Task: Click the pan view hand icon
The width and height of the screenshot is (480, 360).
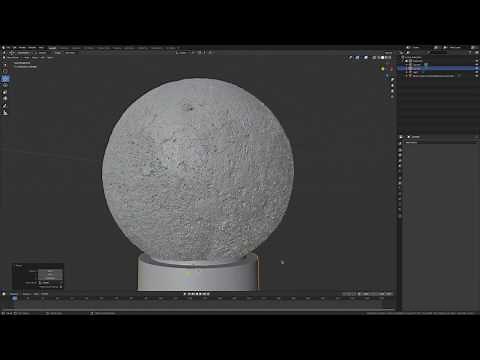Action: point(392,85)
